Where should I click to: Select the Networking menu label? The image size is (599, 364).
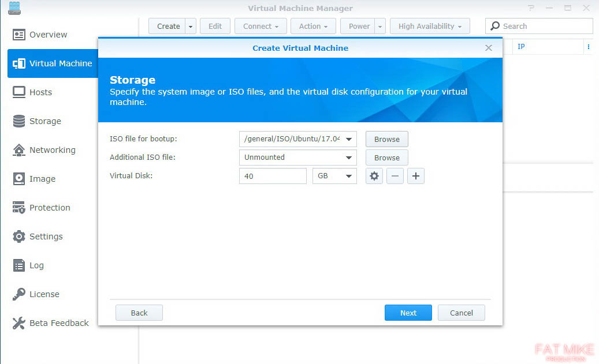[53, 150]
